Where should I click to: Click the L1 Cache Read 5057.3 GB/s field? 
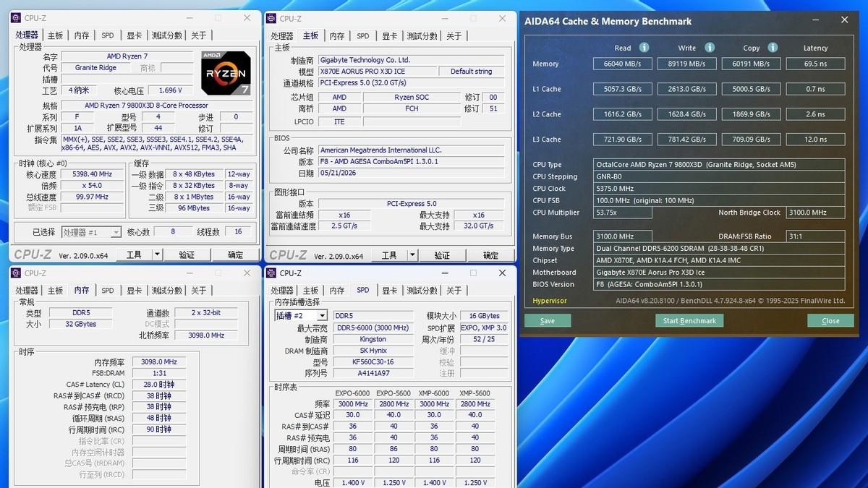pos(622,89)
